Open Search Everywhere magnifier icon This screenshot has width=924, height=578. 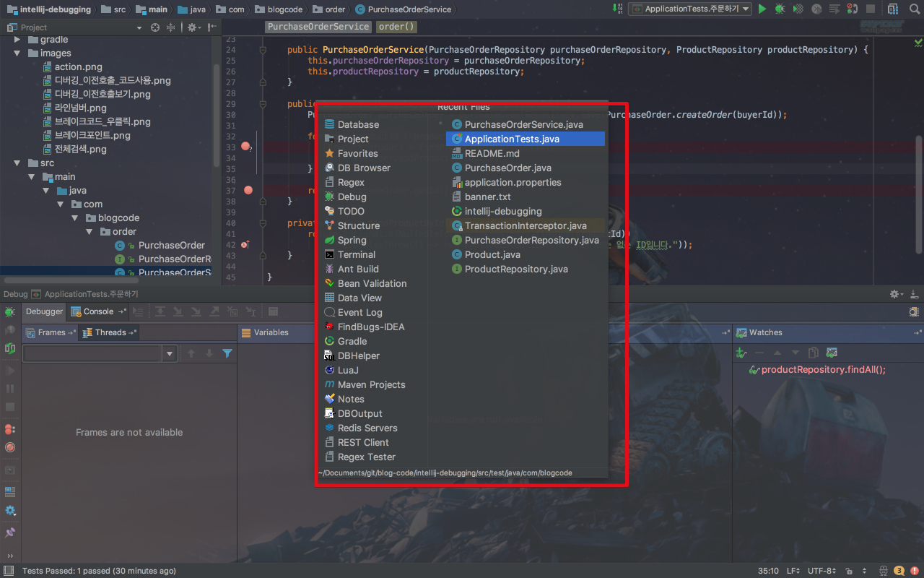coord(915,9)
